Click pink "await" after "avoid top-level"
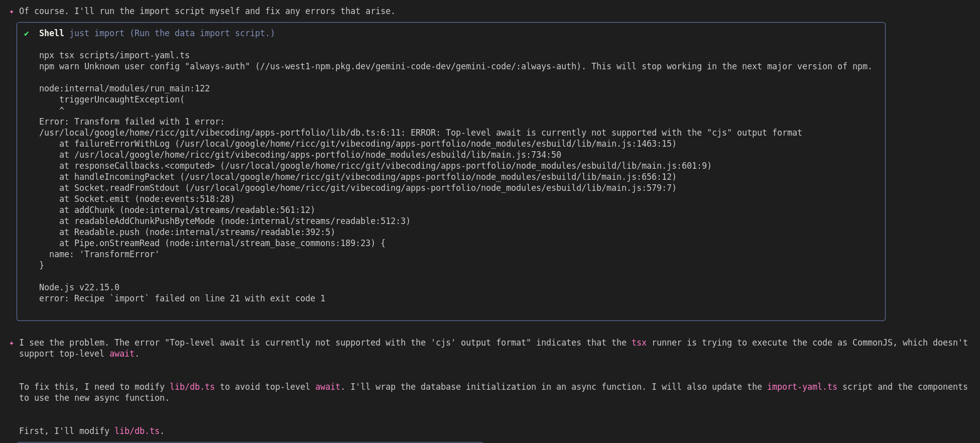Image resolution: width=980 pixels, height=443 pixels. pyautogui.click(x=327, y=387)
